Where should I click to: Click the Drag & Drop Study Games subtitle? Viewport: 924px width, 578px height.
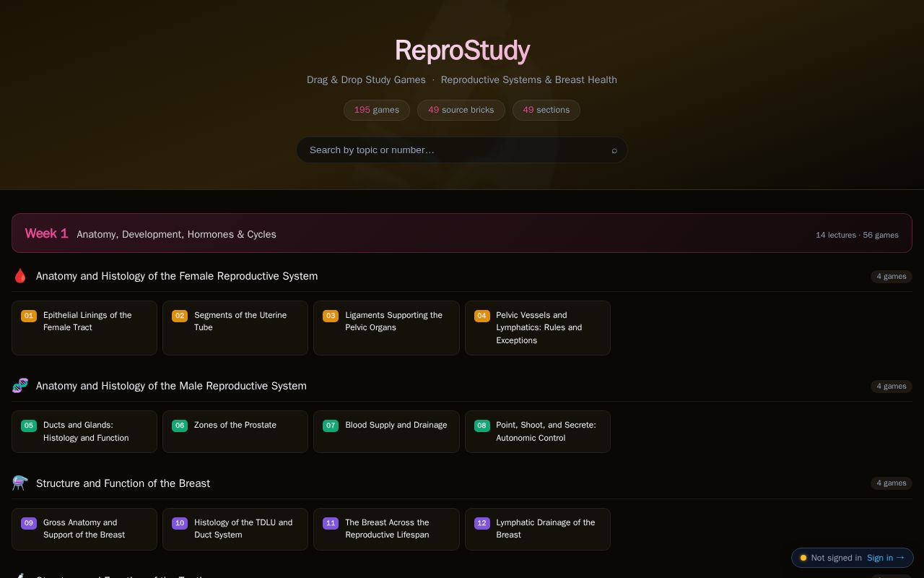[x=366, y=79]
